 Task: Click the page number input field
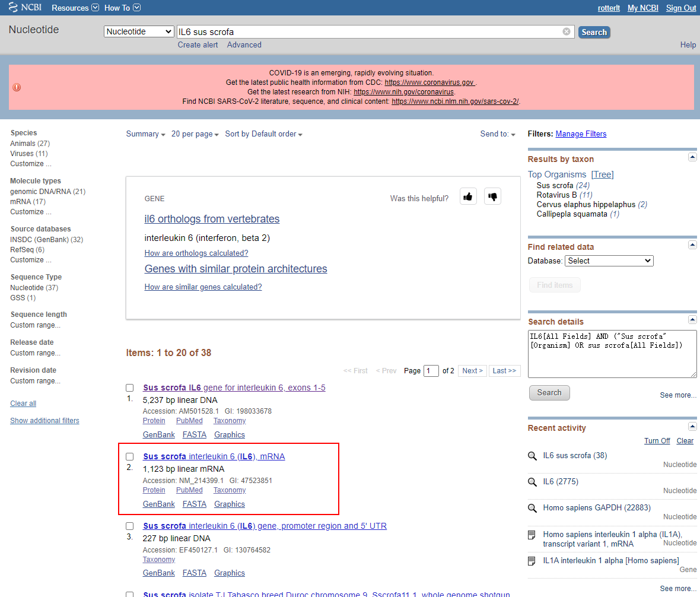[x=431, y=371]
